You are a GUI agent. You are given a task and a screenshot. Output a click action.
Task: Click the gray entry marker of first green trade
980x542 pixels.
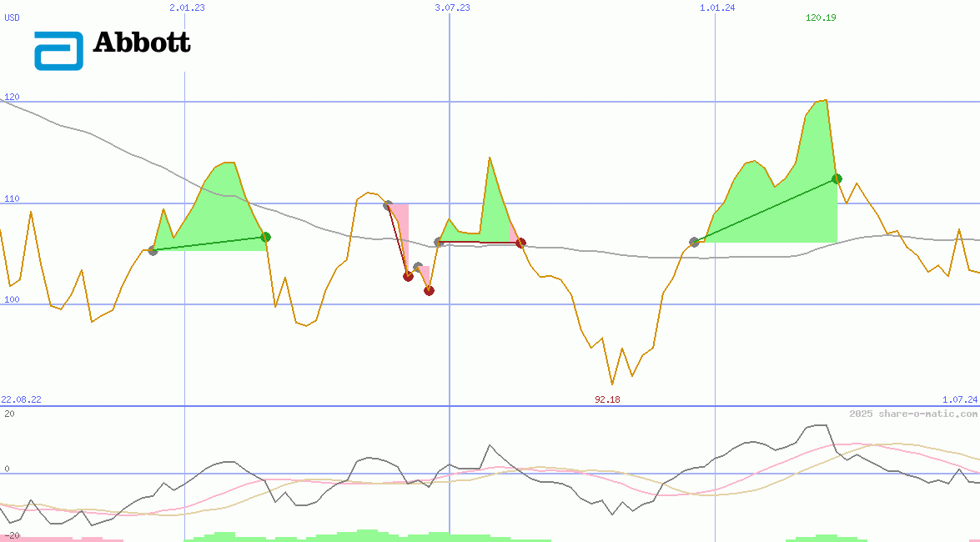(153, 251)
